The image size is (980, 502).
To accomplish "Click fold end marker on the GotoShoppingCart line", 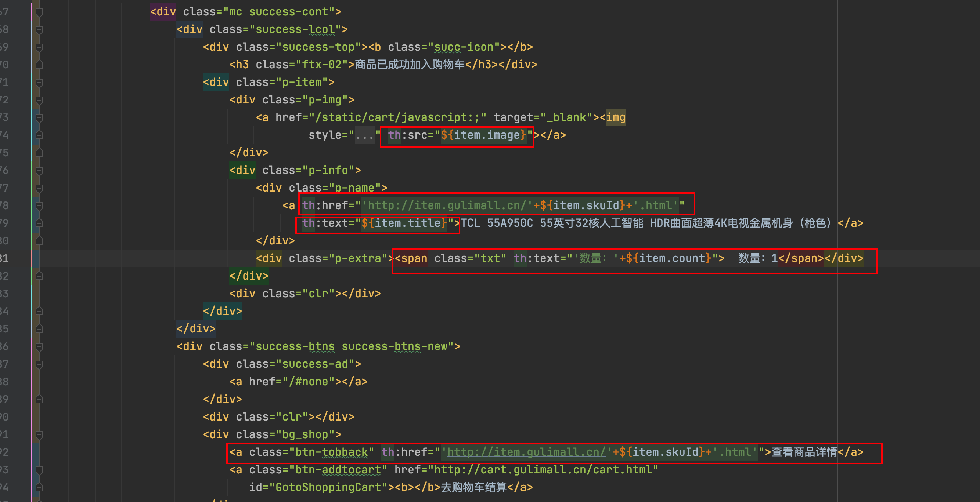I will pyautogui.click(x=39, y=488).
